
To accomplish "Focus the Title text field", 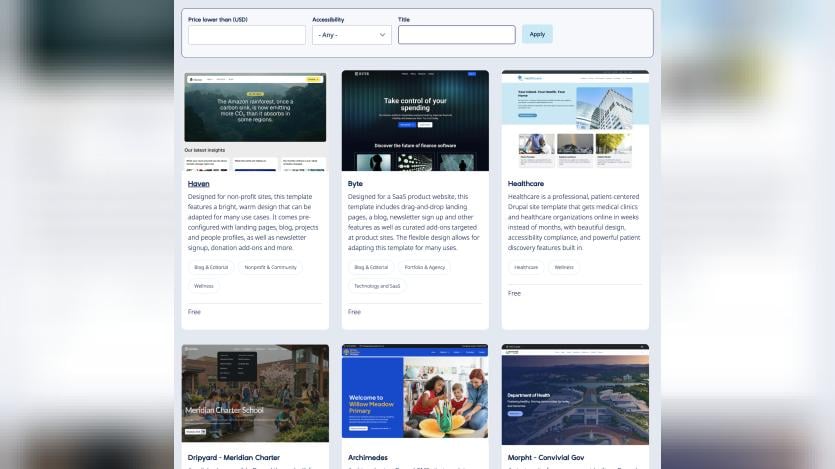I will [x=456, y=35].
